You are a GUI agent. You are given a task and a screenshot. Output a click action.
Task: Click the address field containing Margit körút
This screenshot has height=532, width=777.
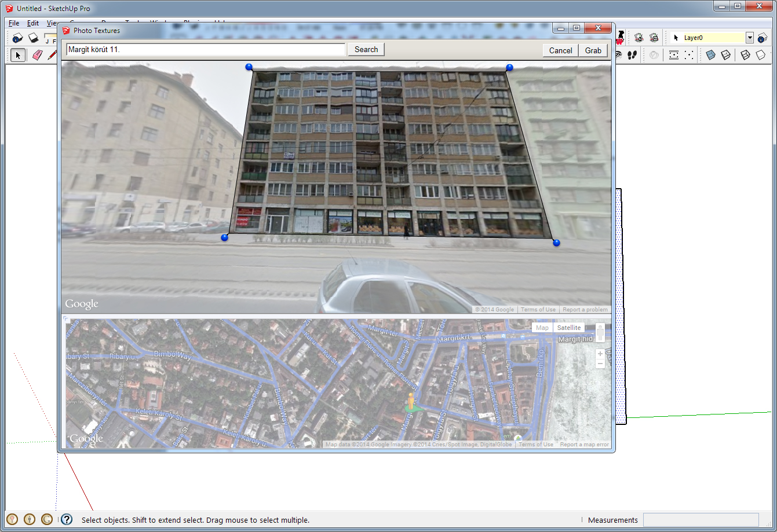click(206, 50)
